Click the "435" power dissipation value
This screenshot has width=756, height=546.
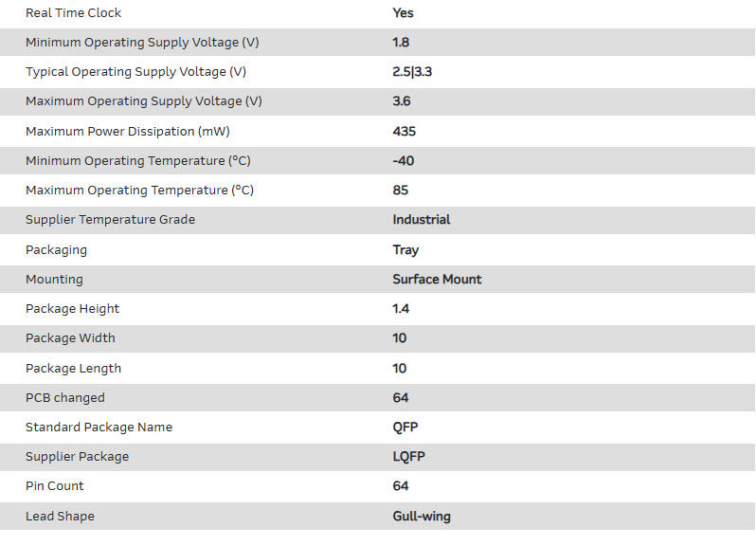(x=405, y=132)
